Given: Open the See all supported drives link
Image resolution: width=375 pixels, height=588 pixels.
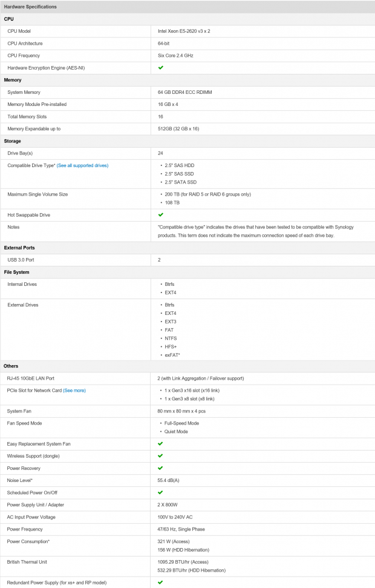Looking at the screenshot, I should pyautogui.click(x=82, y=165).
